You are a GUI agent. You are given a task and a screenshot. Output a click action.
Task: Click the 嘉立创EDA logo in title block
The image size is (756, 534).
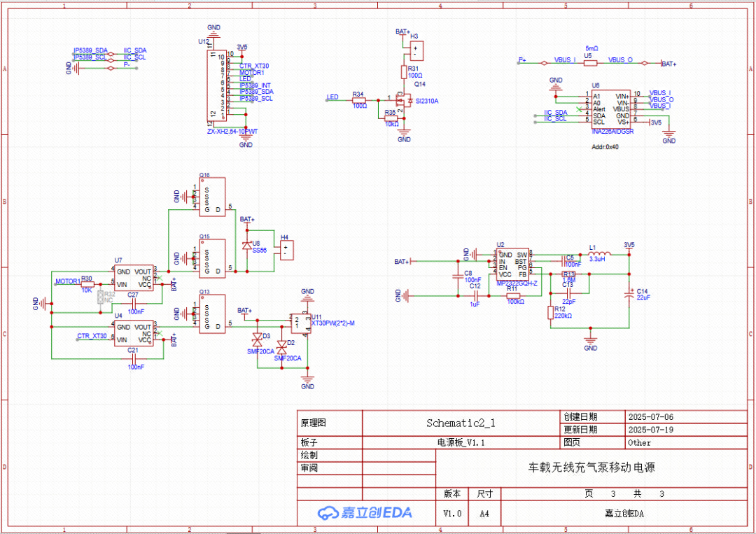click(x=365, y=513)
